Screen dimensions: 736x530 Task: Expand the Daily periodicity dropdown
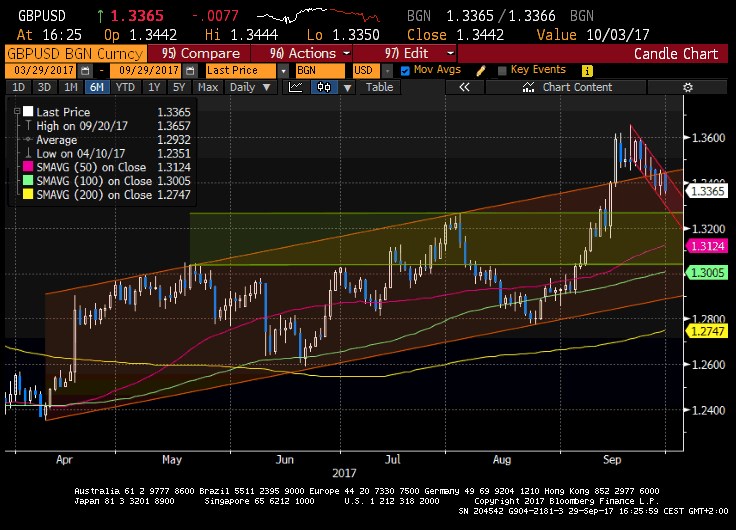tap(266, 87)
